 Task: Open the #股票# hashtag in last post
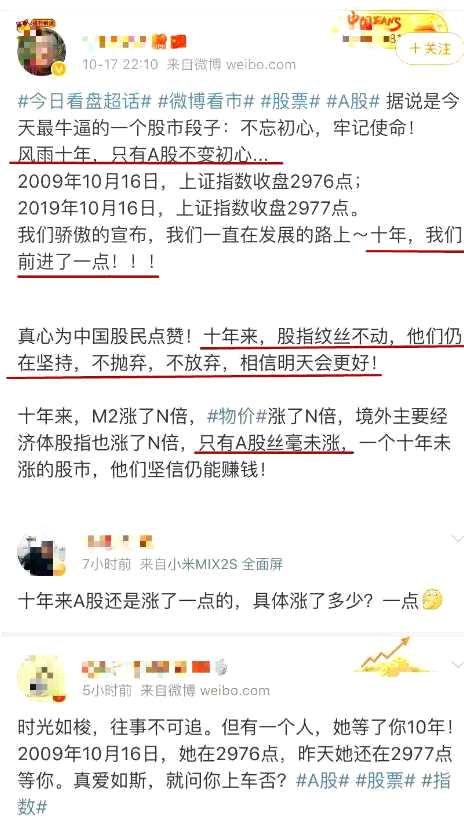(x=384, y=781)
